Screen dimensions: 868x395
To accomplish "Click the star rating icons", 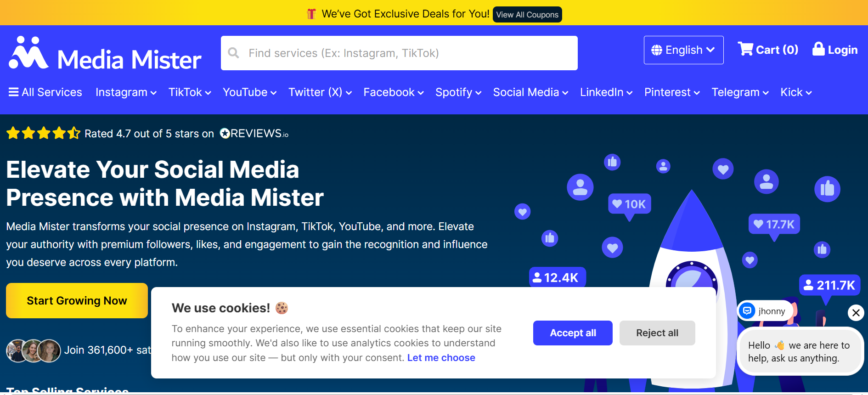I will click(44, 133).
